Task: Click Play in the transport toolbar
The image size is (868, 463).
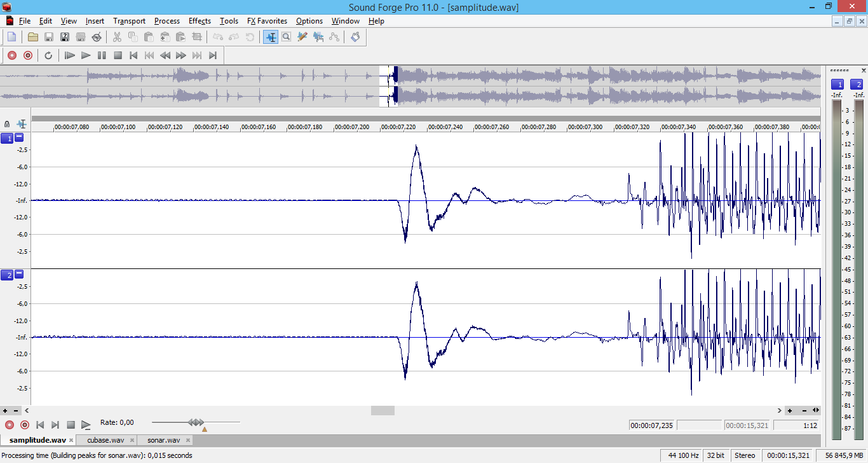Action: pyautogui.click(x=86, y=55)
